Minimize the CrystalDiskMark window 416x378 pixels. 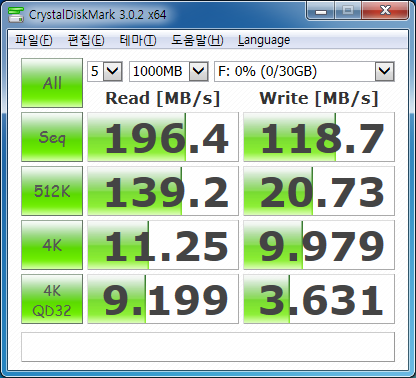click(x=321, y=11)
